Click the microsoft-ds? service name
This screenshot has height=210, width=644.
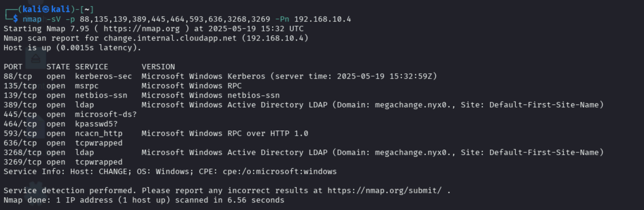(106, 114)
